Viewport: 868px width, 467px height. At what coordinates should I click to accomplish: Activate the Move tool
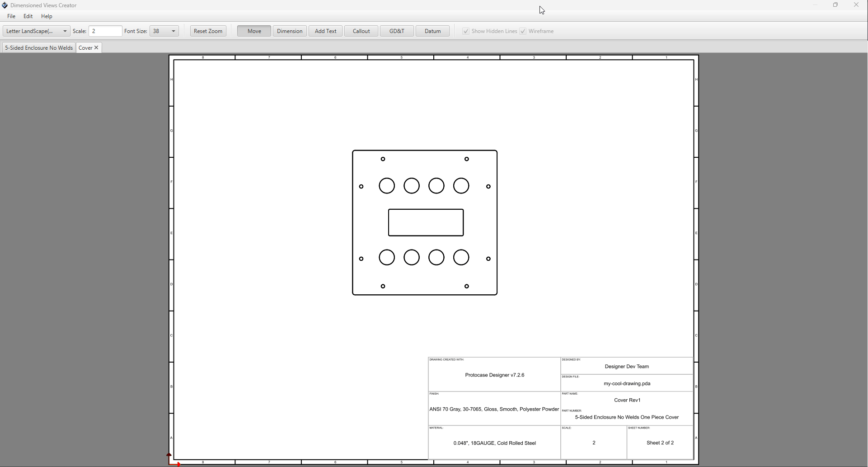[x=254, y=31]
